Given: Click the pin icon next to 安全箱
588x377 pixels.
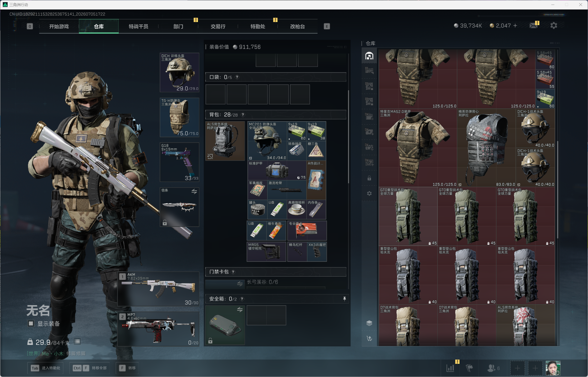Looking at the screenshot, I should (344, 299).
